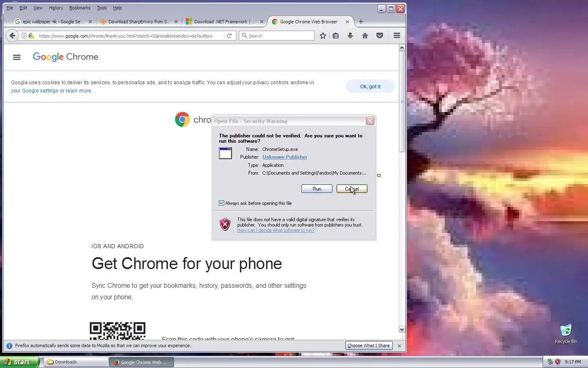Click the scrollbar up arrow
This screenshot has width=588, height=368.
[x=402, y=48]
